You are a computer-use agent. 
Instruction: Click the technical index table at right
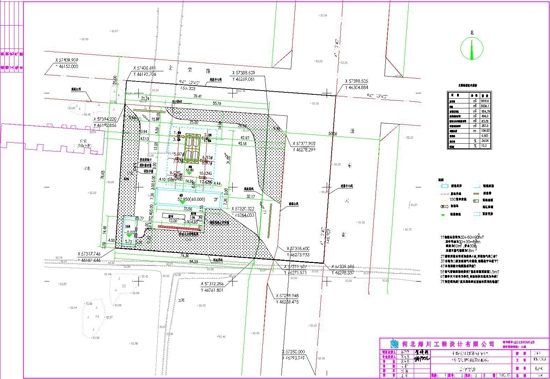[469, 120]
